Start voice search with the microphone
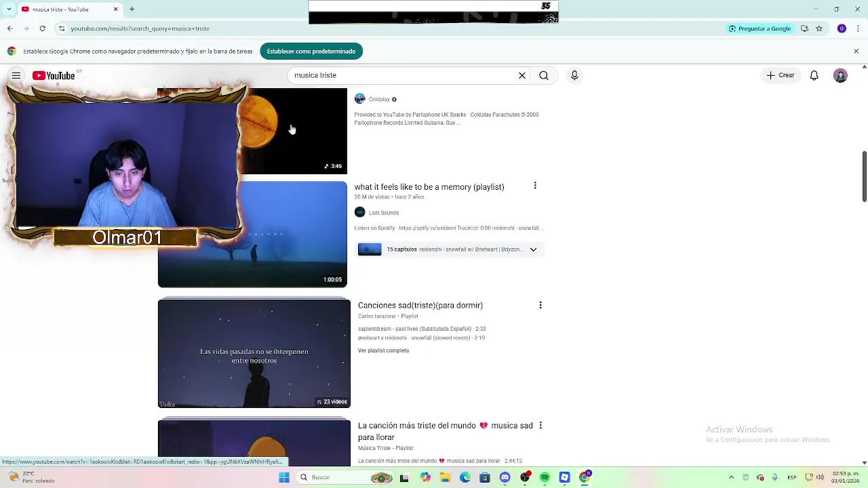Screen dimensions: 868x488 [x=574, y=75]
